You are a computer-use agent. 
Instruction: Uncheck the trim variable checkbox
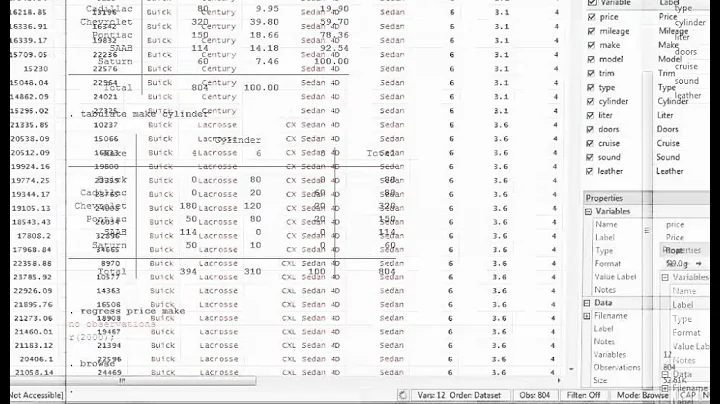(591, 73)
